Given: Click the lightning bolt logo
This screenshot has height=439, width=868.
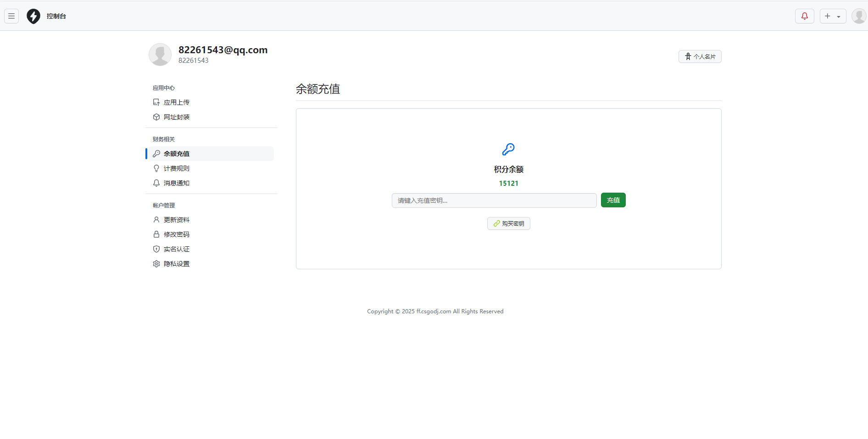Looking at the screenshot, I should tap(33, 16).
